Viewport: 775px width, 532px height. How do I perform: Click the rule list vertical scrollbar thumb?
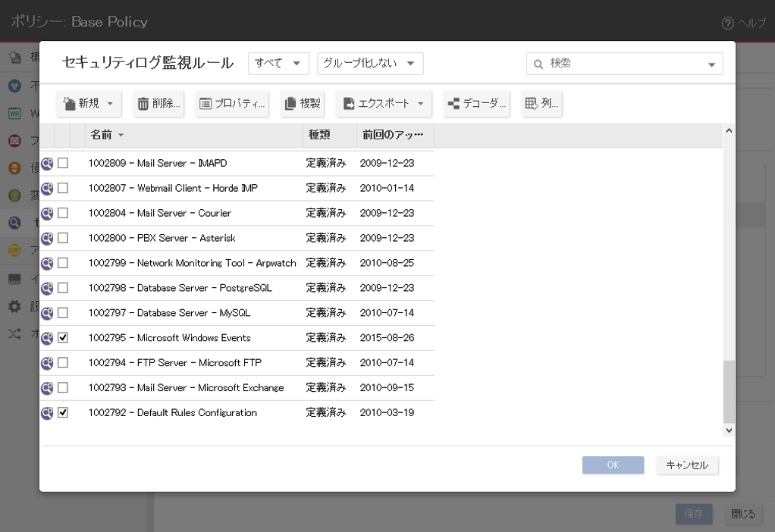[x=729, y=391]
